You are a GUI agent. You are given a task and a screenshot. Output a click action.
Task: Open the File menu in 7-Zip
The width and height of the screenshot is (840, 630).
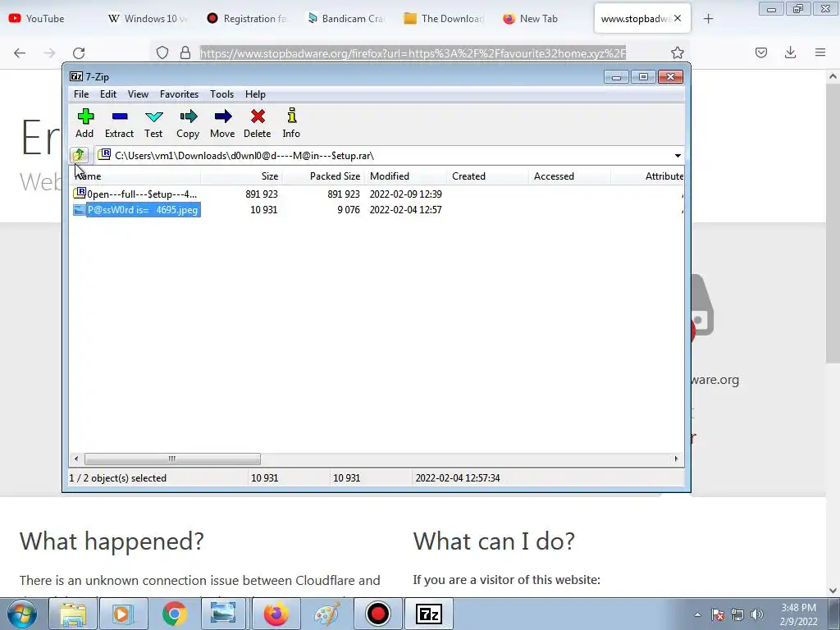click(x=81, y=94)
